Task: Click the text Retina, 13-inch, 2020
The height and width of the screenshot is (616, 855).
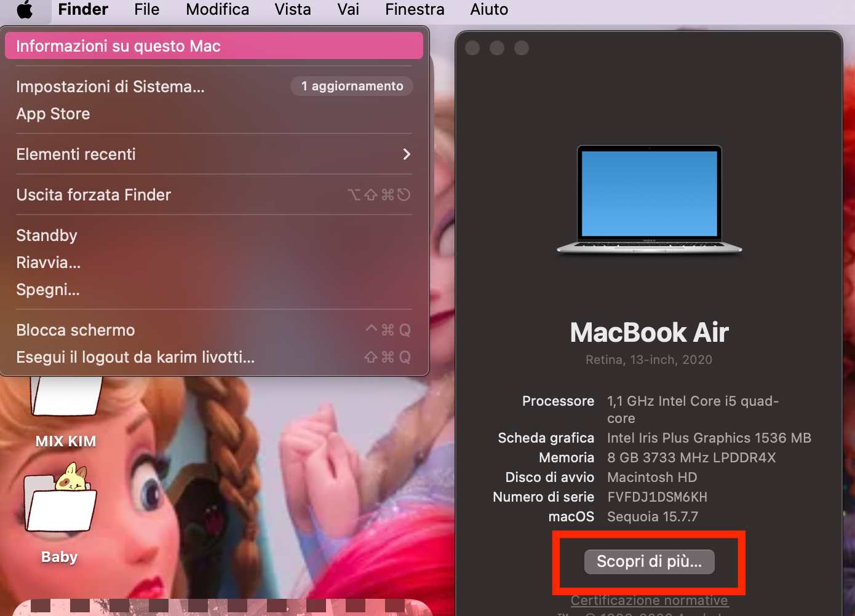Action: pos(649,360)
